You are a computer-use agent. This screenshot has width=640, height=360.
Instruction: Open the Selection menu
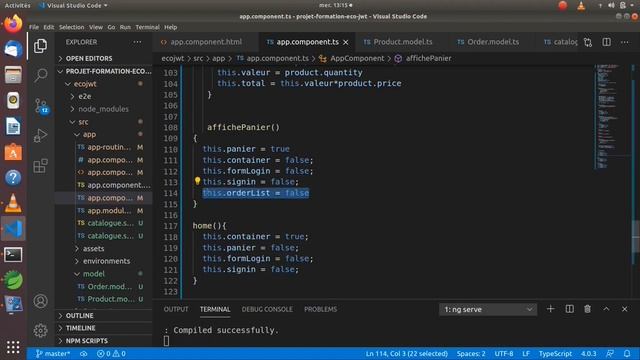[x=71, y=27]
